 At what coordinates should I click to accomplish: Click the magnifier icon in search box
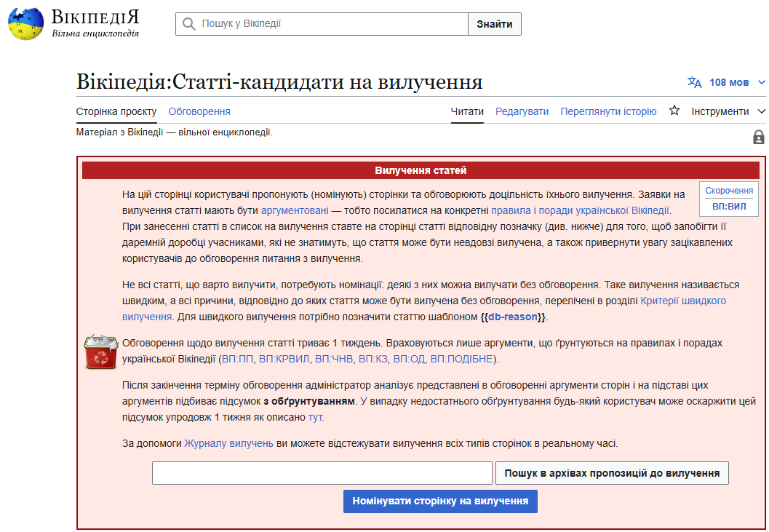tap(189, 24)
